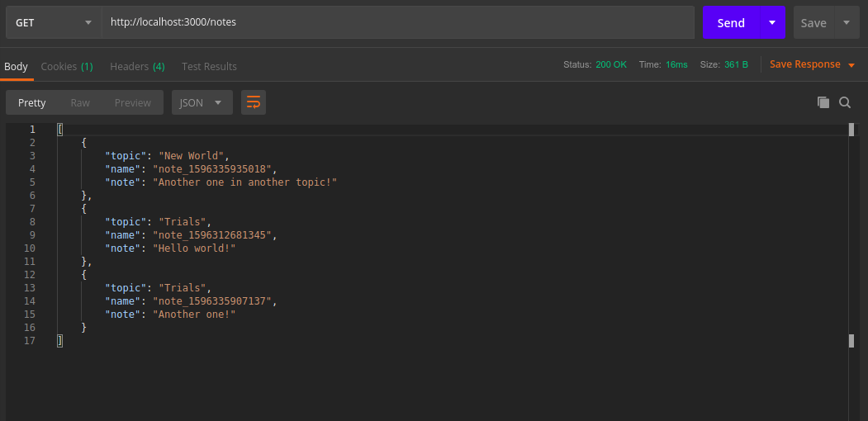Toggle the word wrap icon

(x=253, y=102)
